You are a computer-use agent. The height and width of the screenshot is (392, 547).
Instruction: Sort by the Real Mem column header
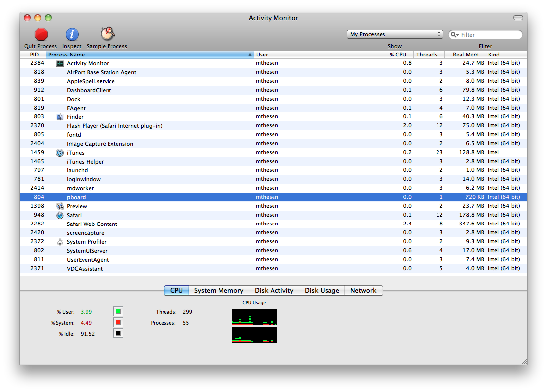(465, 55)
